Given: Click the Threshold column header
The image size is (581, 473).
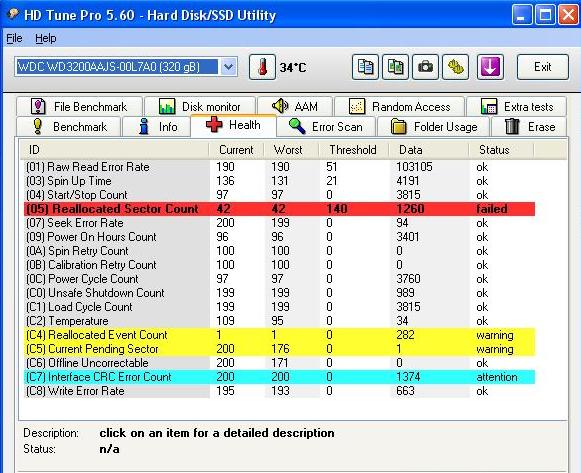Looking at the screenshot, I should 353,150.
